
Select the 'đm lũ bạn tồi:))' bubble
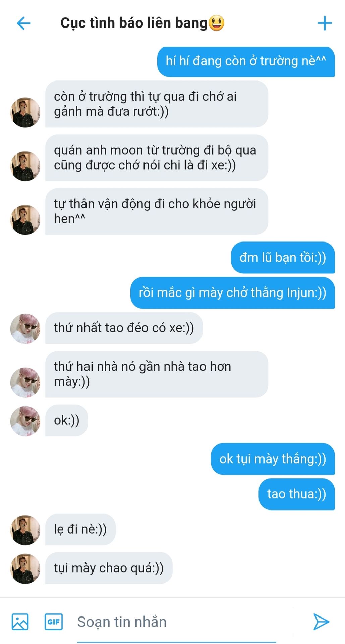[x=283, y=258]
